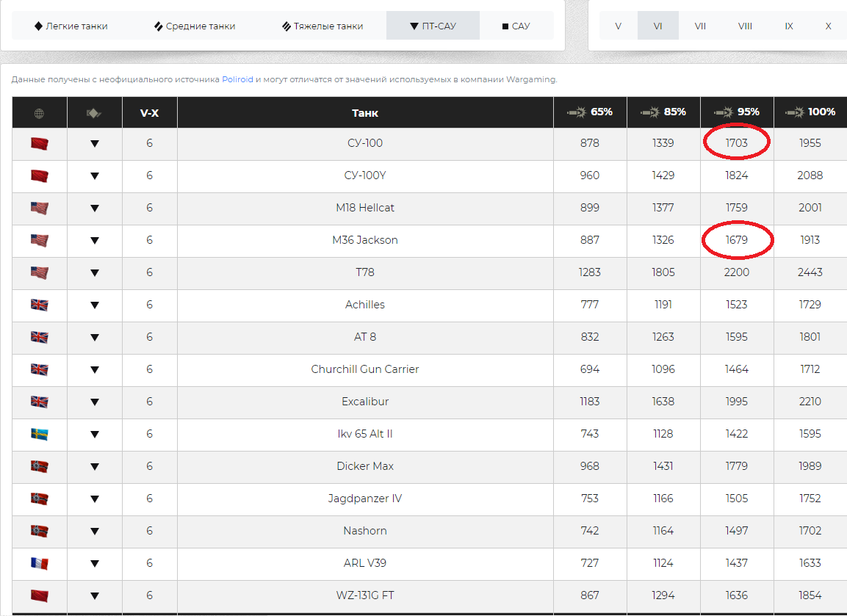The width and height of the screenshot is (847, 616).
Task: Choose tier X tab
Action: tap(828, 26)
